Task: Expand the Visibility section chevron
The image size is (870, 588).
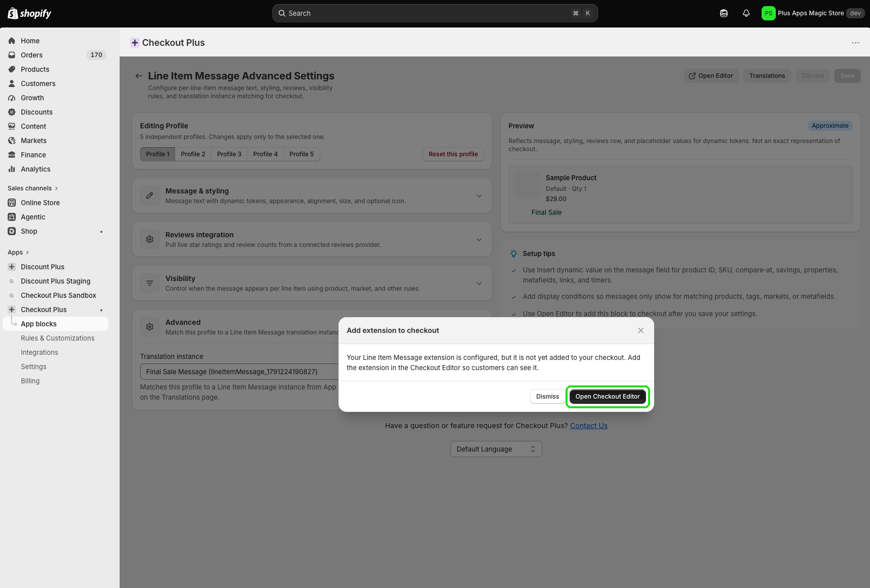Action: click(479, 284)
